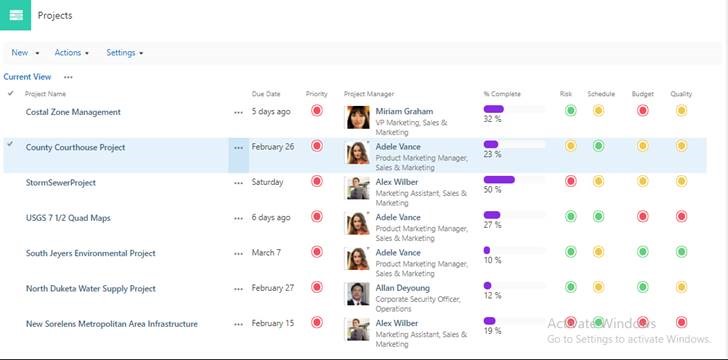Open South Jeyers Environmental Project
Screen dimensions: 728x360
(91, 253)
